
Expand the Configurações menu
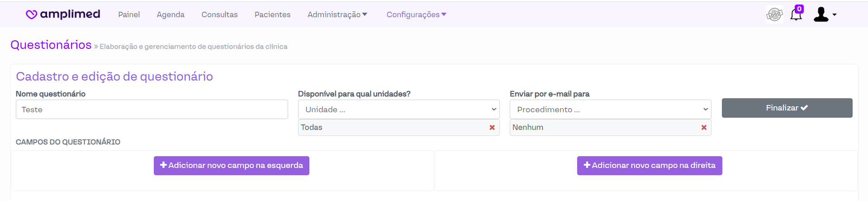[416, 14]
